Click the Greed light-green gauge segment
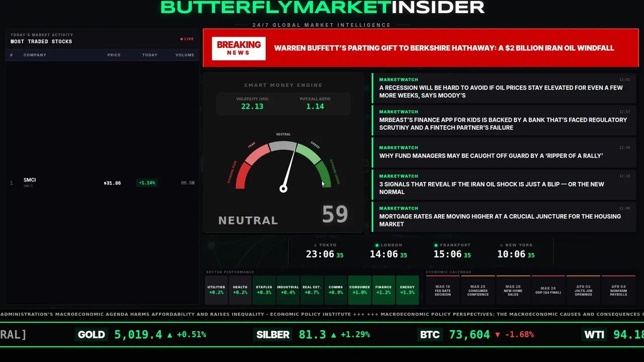644x362 pixels. 309,153
